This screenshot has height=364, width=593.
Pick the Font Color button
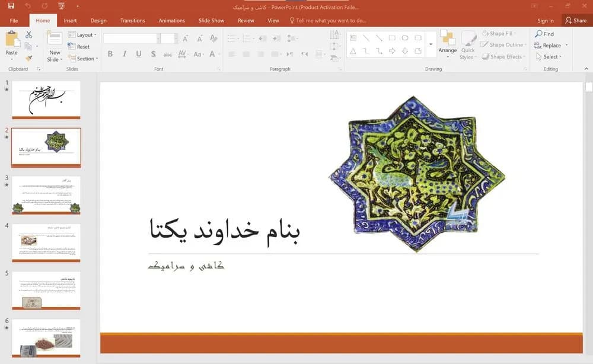213,54
